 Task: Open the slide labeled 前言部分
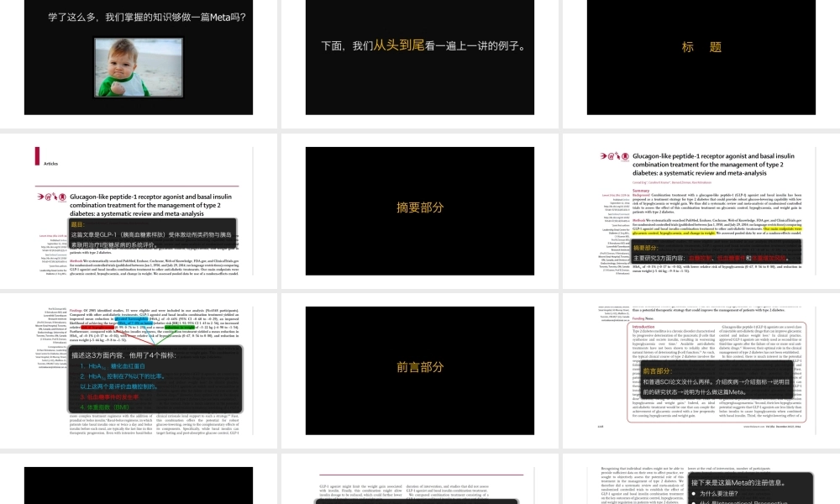coord(418,367)
